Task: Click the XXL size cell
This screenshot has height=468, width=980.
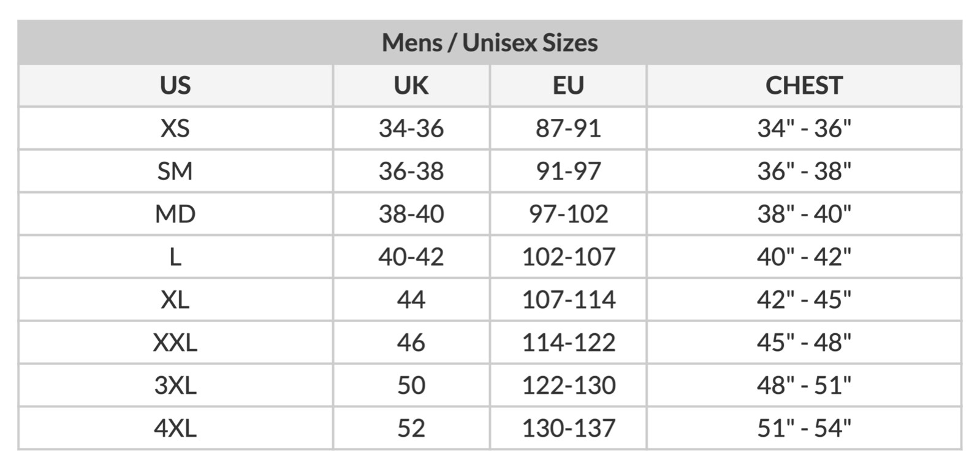Action: click(175, 342)
